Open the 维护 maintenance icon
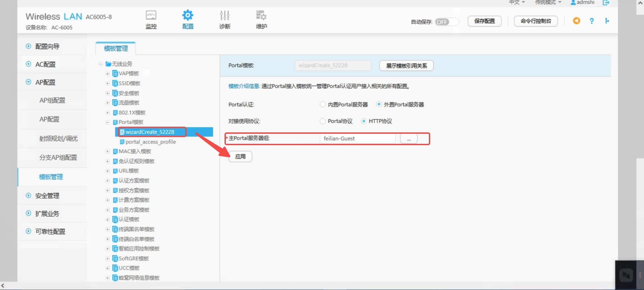 pyautogui.click(x=261, y=15)
